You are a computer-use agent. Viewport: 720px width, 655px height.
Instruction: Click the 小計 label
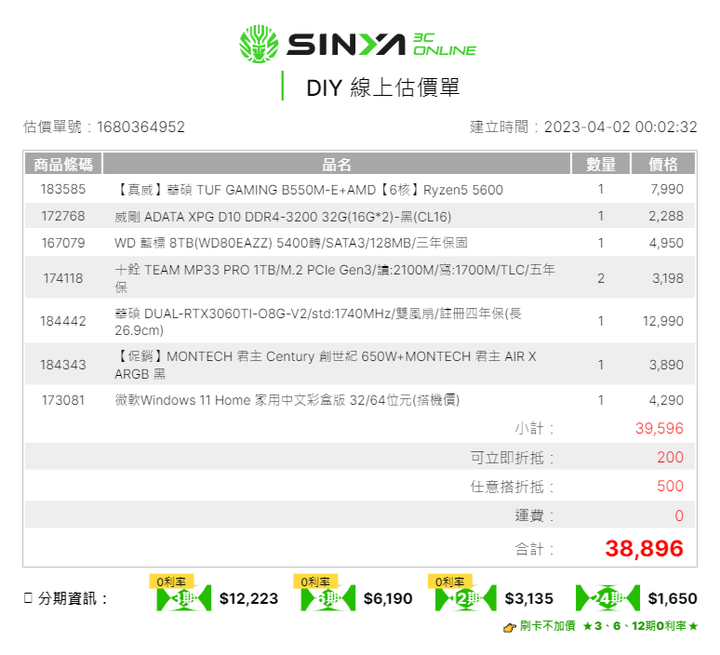pyautogui.click(x=534, y=428)
